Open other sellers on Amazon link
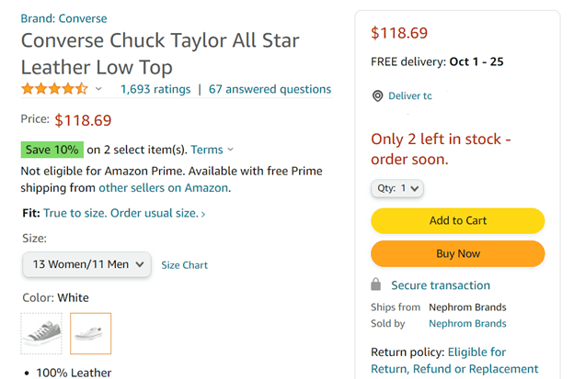Image resolution: width=574 pixels, height=379 pixels. 164,188
